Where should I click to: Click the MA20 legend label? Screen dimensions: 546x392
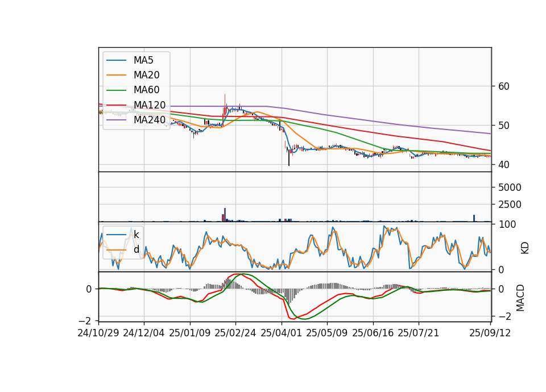146,75
